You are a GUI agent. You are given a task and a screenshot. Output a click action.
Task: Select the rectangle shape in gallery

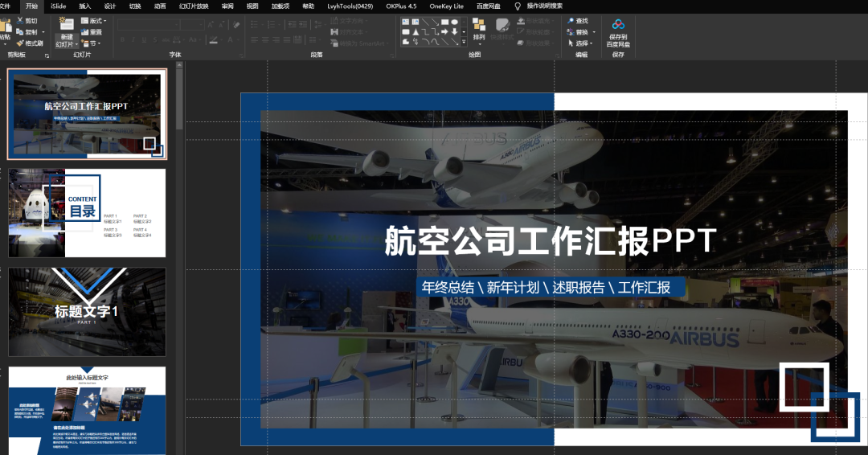click(445, 22)
